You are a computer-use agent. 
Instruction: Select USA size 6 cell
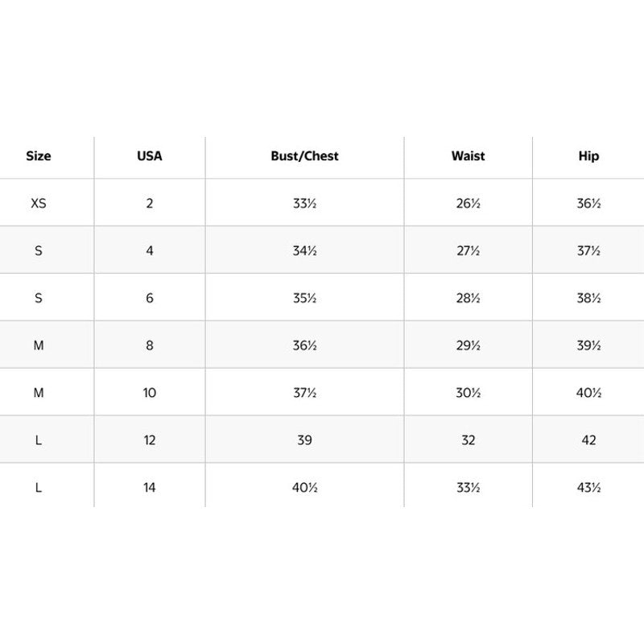point(150,298)
